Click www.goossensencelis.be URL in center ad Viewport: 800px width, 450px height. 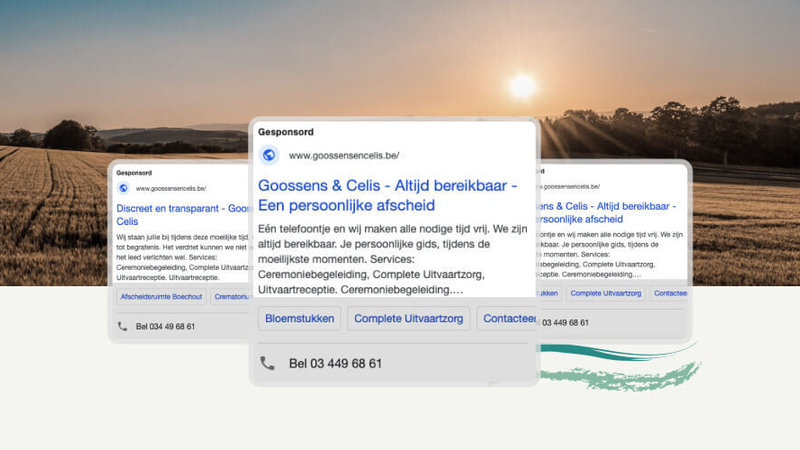[x=344, y=155]
